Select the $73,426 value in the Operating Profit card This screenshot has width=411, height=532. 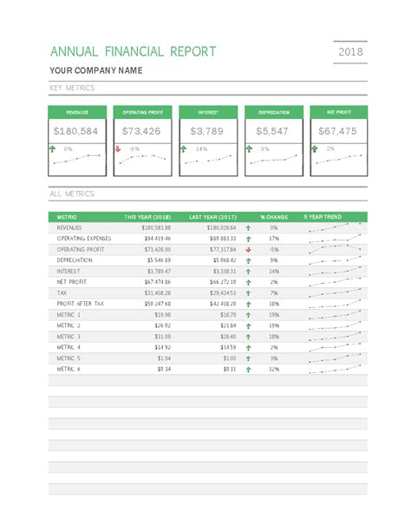(141, 131)
